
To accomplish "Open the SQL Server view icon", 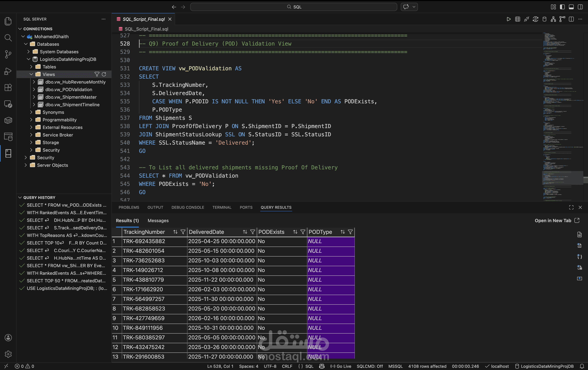I will click(x=8, y=154).
